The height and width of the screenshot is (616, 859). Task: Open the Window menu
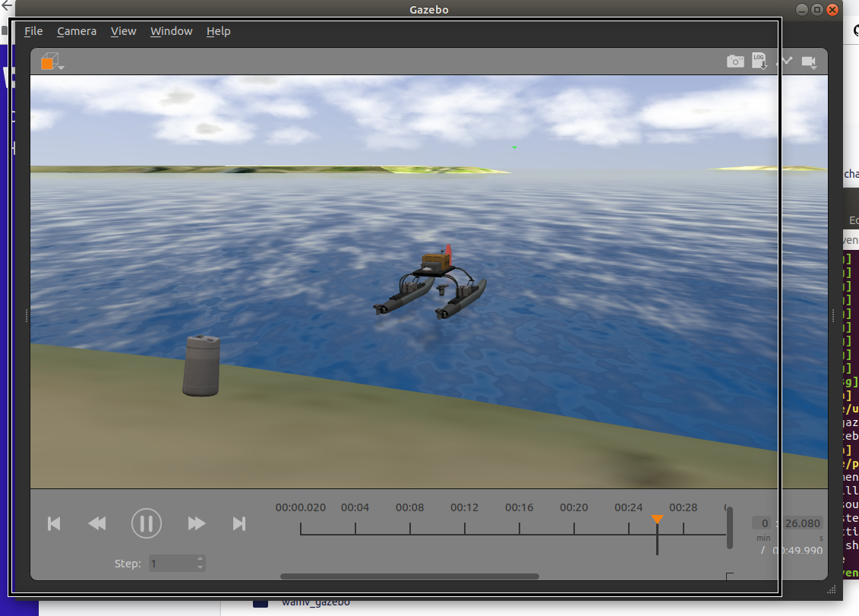(171, 31)
